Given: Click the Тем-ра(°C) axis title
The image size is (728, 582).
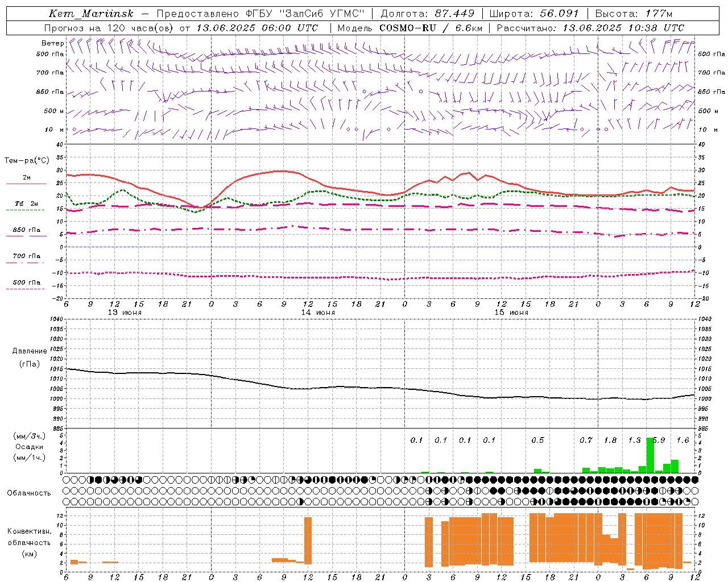Looking at the screenshot, I should point(27,161).
